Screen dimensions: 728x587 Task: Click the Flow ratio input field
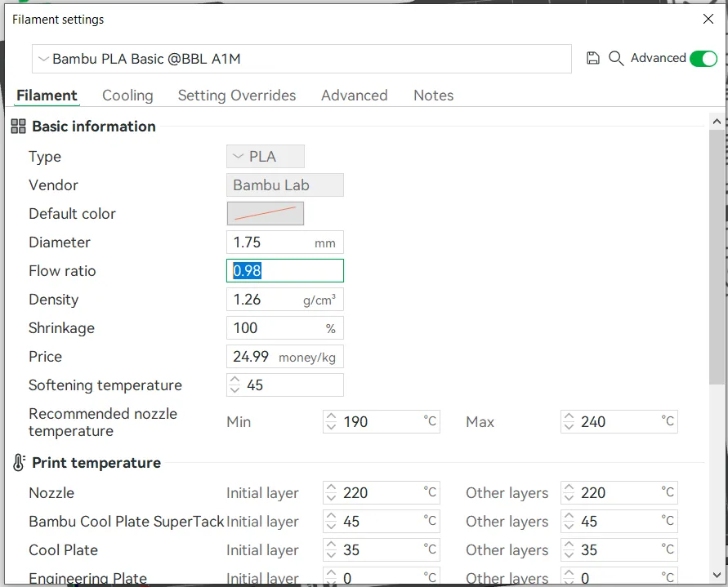284,271
